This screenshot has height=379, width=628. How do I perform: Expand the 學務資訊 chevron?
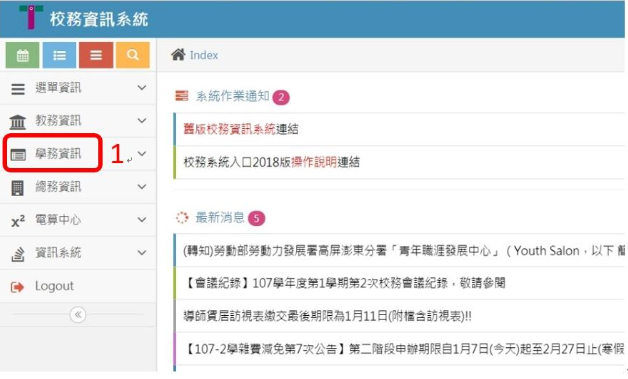tap(142, 153)
